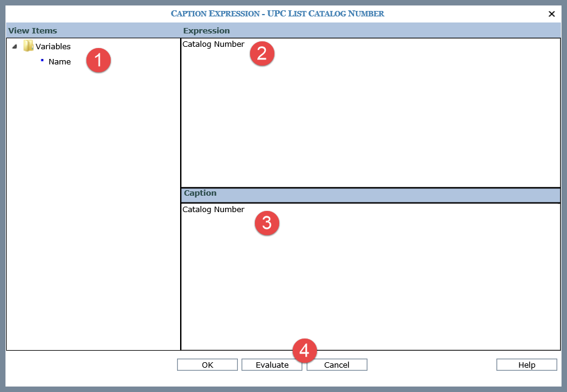Click the red marker number 4
Screen dimensions: 567x392
[305, 351]
